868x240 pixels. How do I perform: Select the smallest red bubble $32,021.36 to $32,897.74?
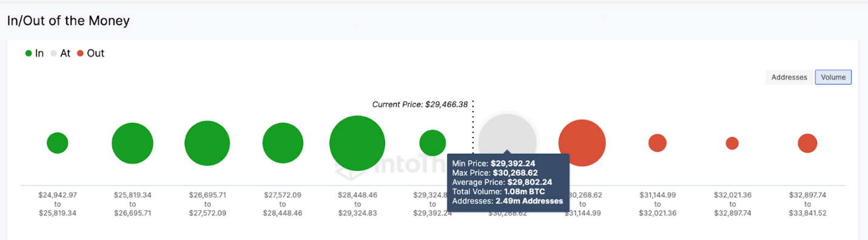[x=732, y=143]
